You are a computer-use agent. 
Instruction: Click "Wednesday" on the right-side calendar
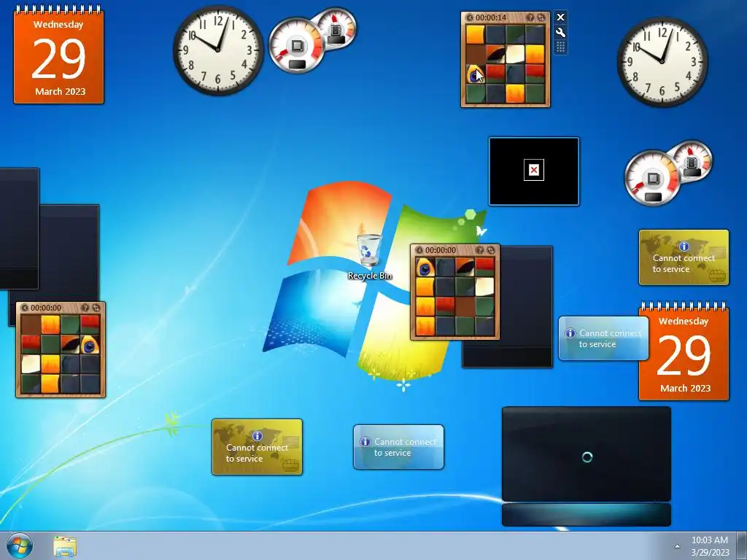(x=683, y=321)
